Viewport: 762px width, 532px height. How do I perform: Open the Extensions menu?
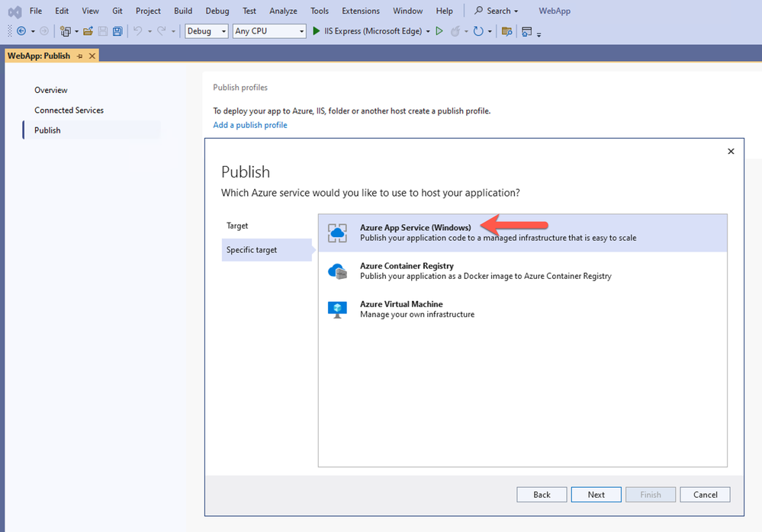(x=361, y=11)
